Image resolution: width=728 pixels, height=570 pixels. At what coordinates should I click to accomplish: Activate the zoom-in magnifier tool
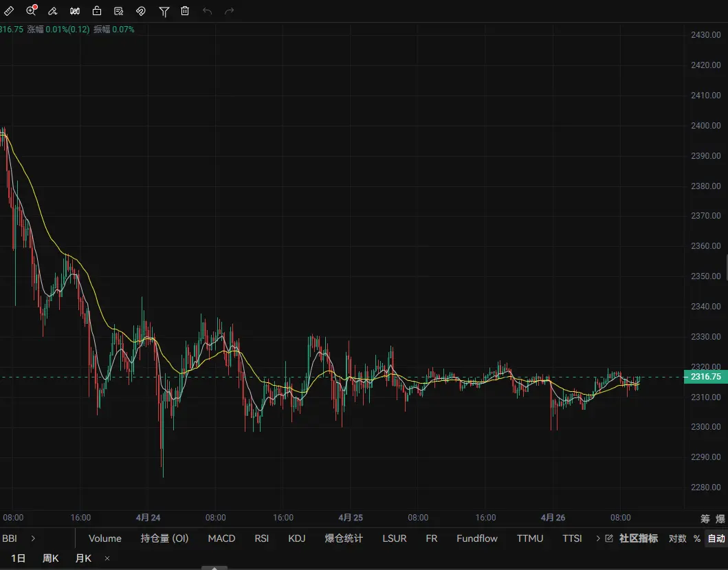coord(31,10)
